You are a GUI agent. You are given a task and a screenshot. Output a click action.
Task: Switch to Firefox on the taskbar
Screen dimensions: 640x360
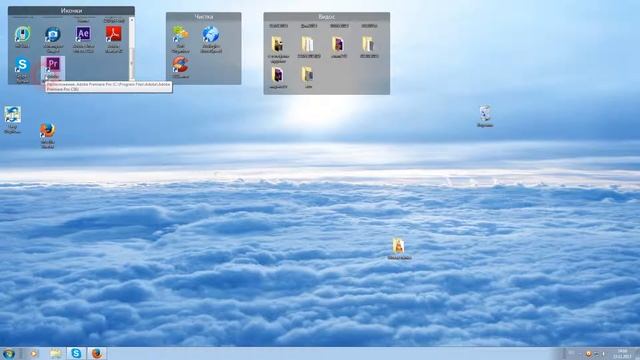coord(97,353)
